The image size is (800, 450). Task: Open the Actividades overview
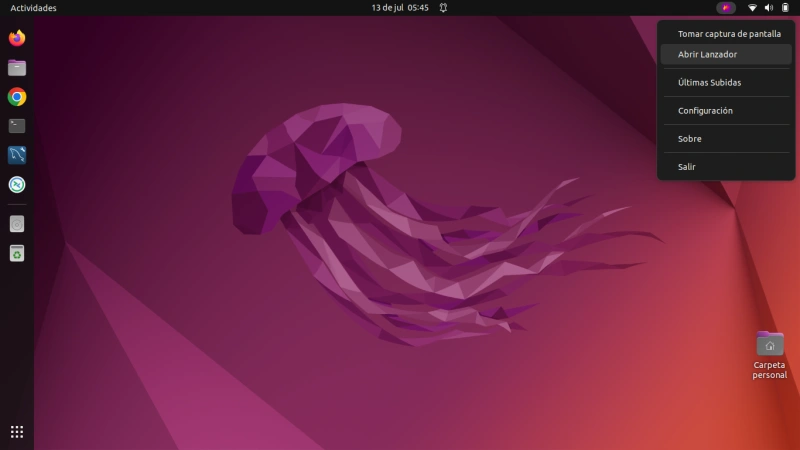tap(33, 8)
